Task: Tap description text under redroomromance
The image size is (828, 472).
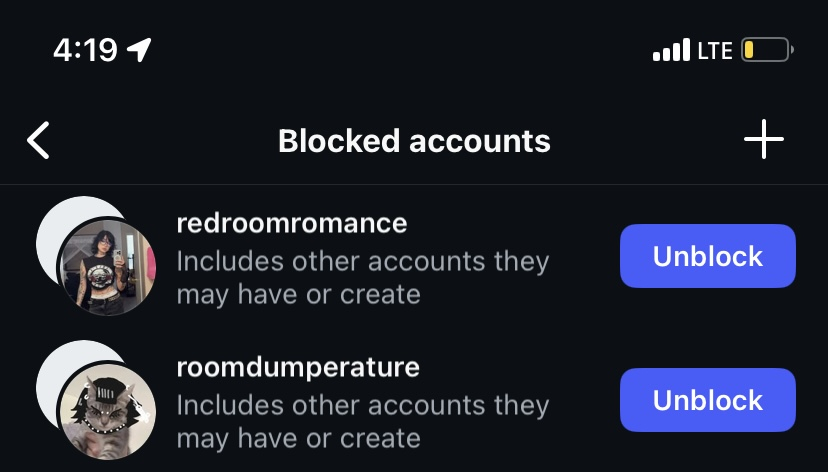Action: pyautogui.click(x=362, y=262)
